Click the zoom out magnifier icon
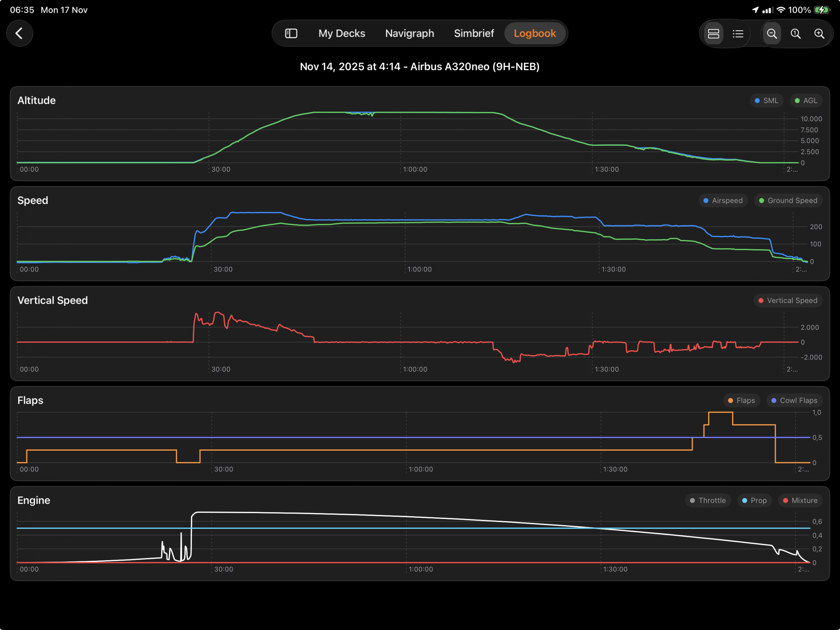 click(x=772, y=34)
